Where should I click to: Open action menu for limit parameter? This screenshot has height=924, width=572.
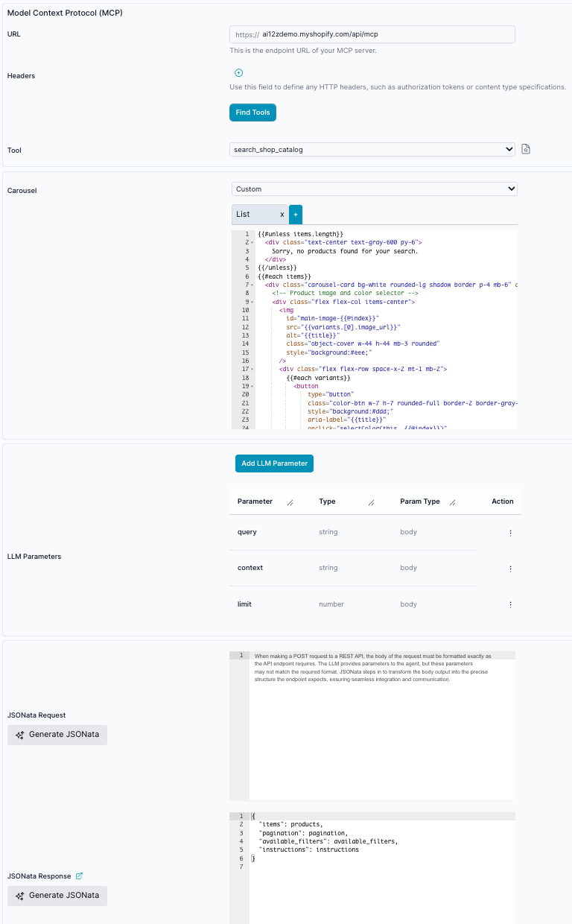point(510,604)
